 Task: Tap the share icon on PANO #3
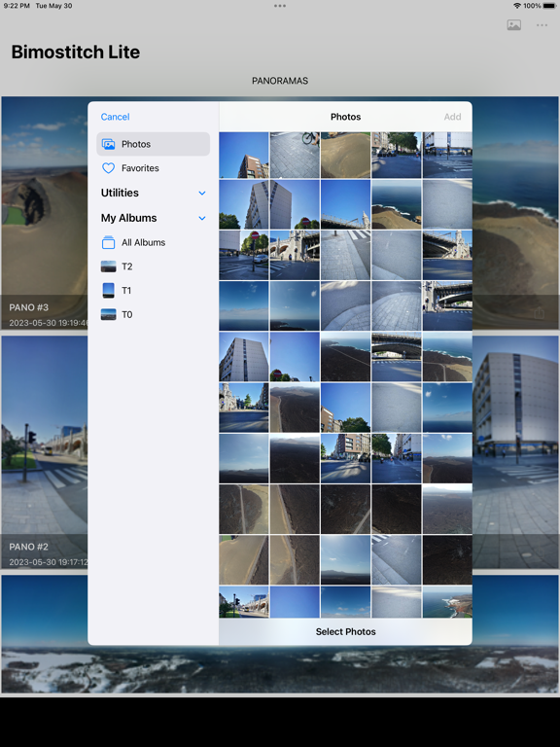(x=539, y=313)
